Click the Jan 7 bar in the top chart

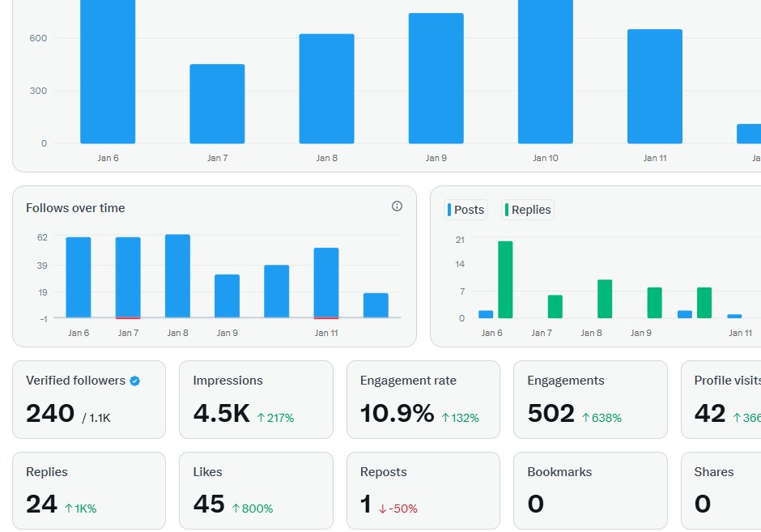click(217, 104)
